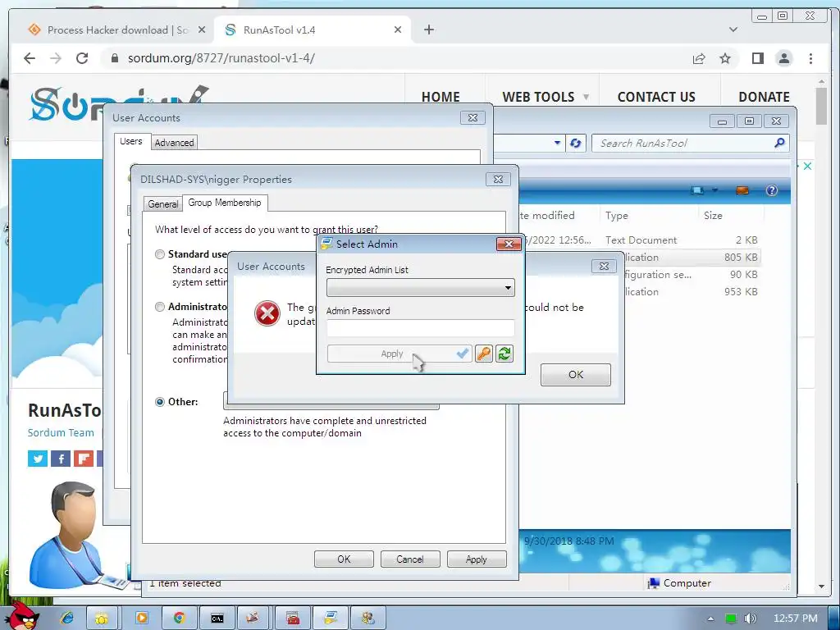840x630 pixels.
Task: Click the Size column header in Explorer
Action: 713,216
